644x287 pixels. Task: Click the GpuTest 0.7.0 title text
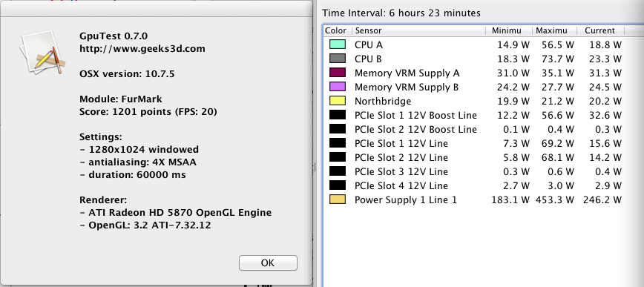[x=114, y=36]
